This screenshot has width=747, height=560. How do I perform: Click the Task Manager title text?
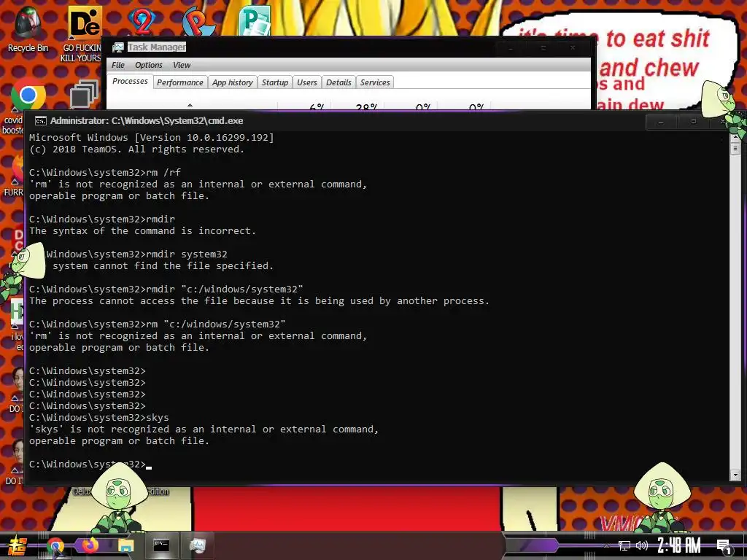[x=157, y=47]
